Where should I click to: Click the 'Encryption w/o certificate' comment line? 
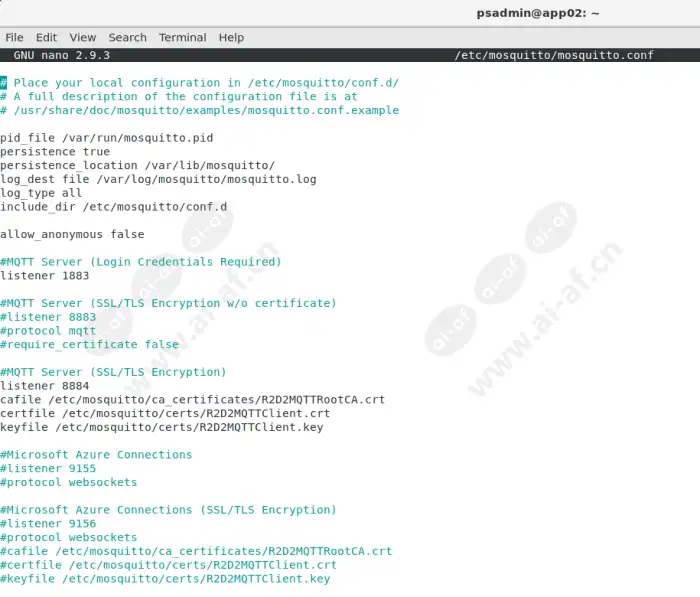point(168,304)
